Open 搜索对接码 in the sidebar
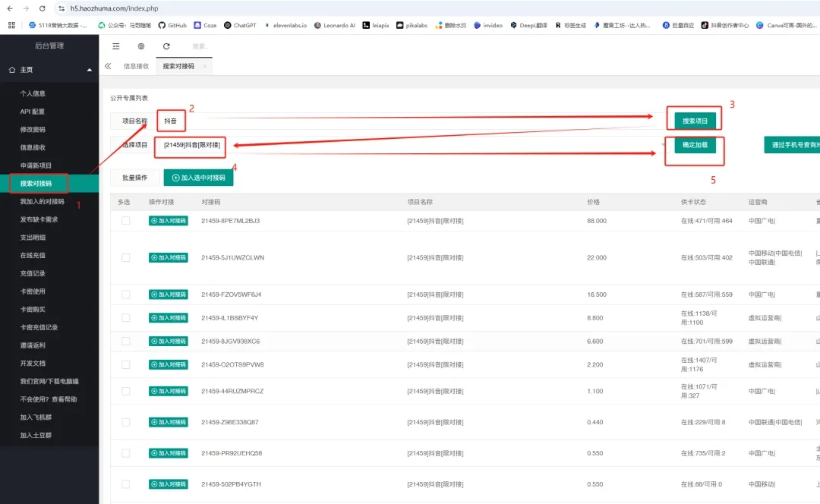Image resolution: width=820 pixels, height=504 pixels. pos(36,184)
